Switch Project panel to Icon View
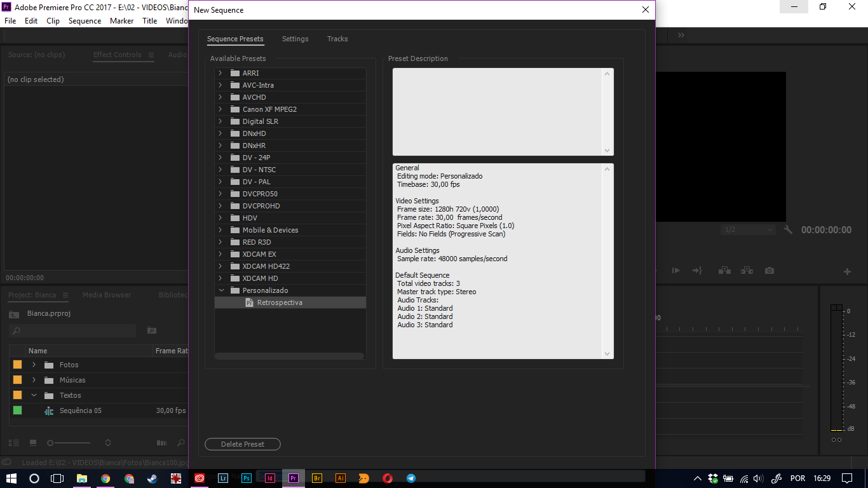 (33, 443)
